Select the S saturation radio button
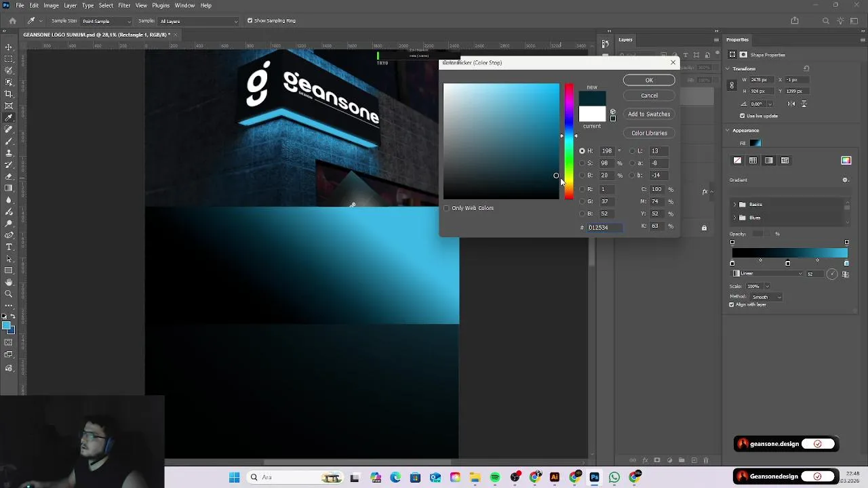 (582, 163)
